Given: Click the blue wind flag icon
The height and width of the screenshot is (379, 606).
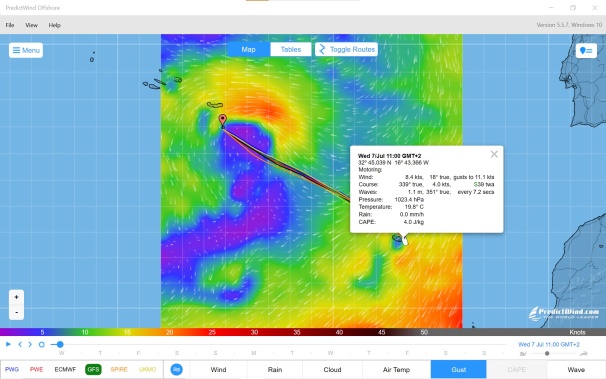Looking at the screenshot, I should 177,369.
